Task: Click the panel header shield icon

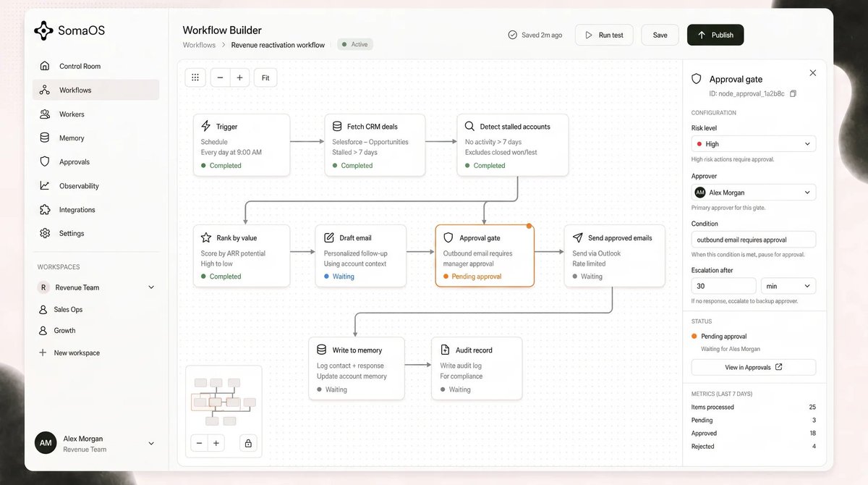Action: point(697,79)
